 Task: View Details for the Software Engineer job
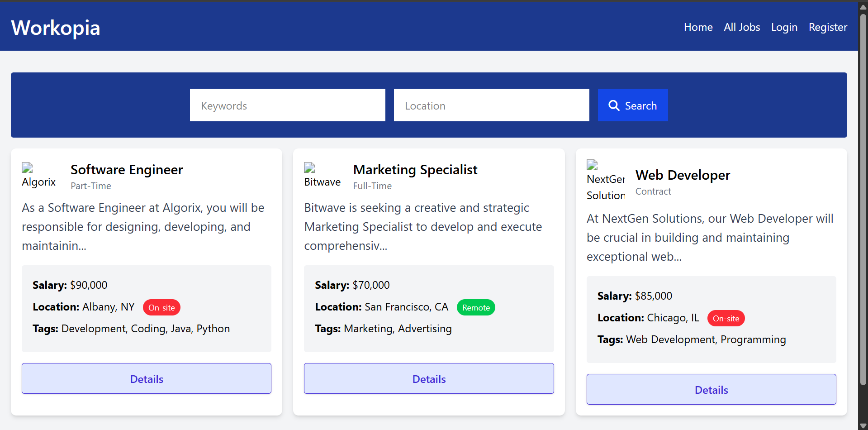point(146,378)
